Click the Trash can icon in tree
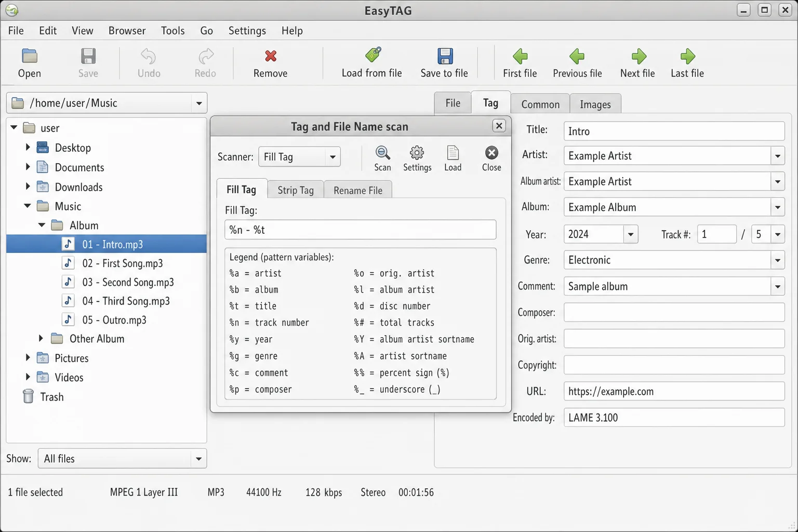 pyautogui.click(x=29, y=396)
